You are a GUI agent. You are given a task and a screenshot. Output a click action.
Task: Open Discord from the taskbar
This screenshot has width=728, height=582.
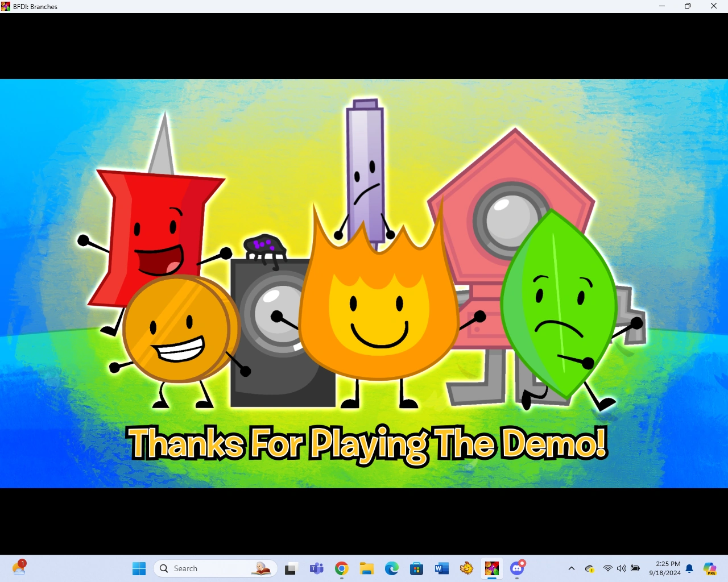click(516, 568)
